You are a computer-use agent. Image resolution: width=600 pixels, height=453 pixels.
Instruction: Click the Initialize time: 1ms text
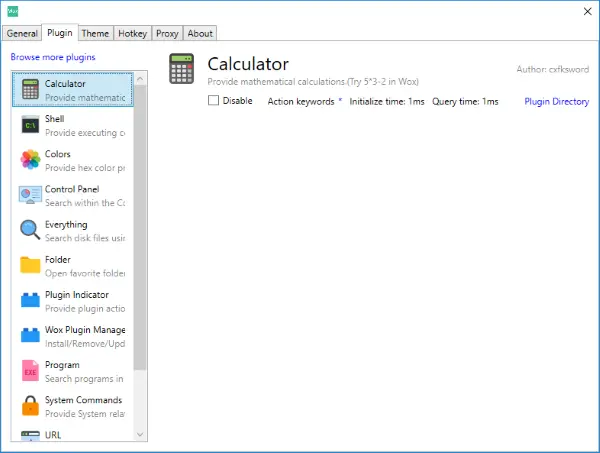tap(387, 101)
